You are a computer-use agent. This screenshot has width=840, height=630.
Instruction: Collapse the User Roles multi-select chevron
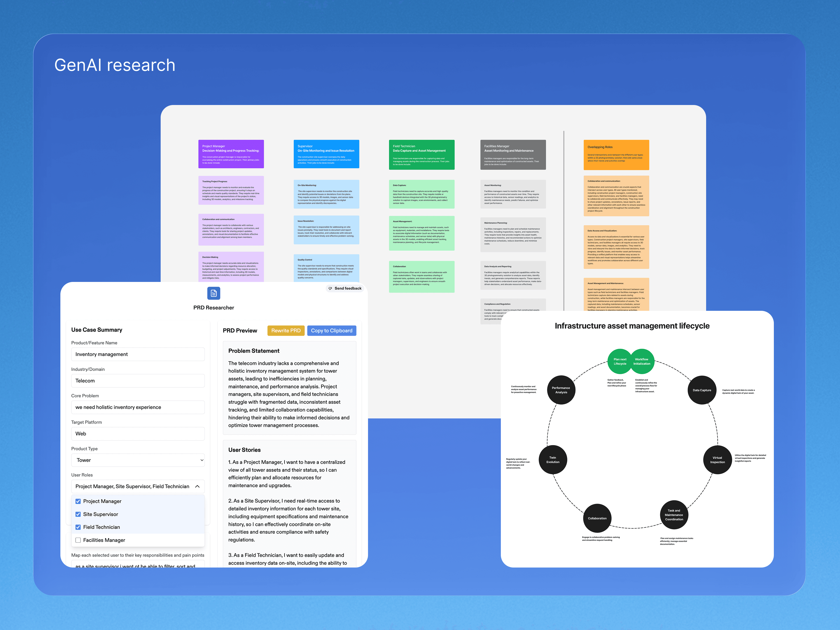[197, 486]
